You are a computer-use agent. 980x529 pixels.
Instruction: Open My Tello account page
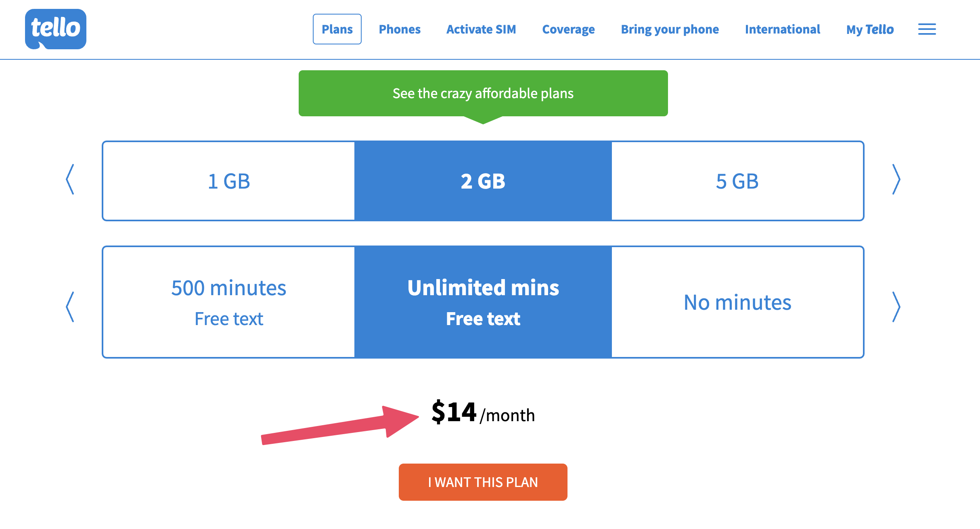870,29
